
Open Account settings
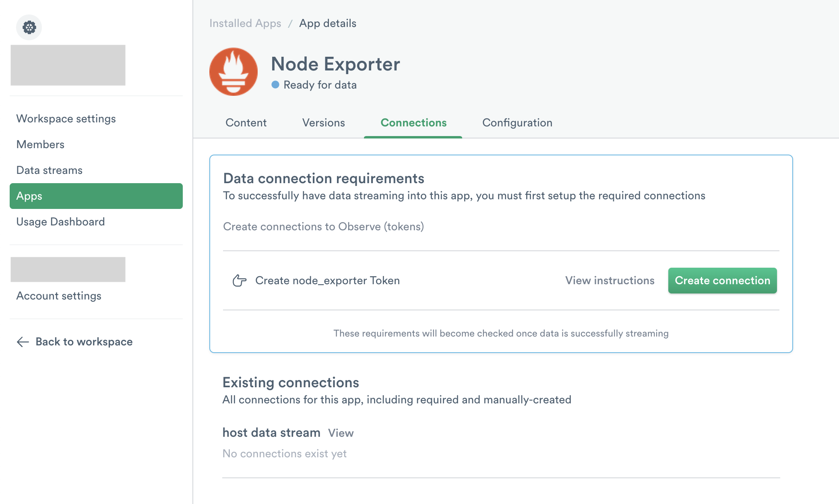(59, 296)
